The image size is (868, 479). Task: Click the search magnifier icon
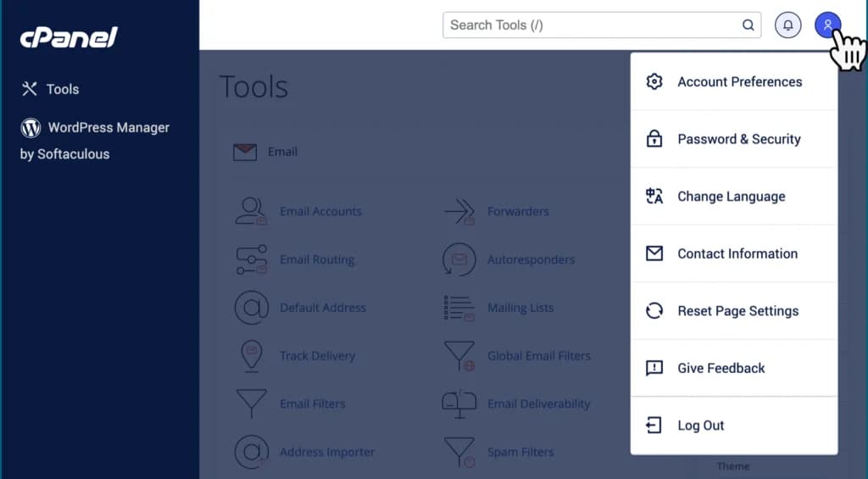748,25
